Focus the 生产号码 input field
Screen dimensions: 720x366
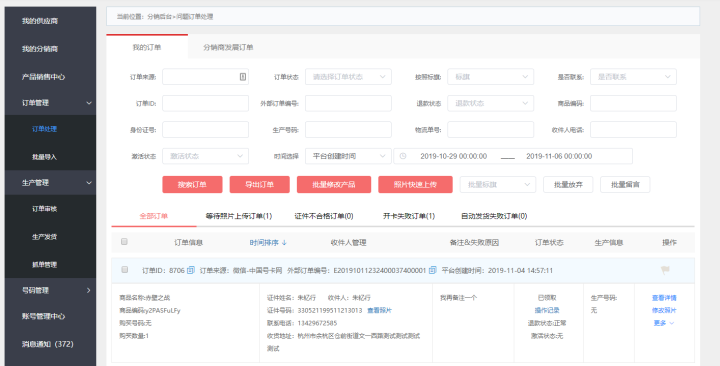[x=348, y=130]
